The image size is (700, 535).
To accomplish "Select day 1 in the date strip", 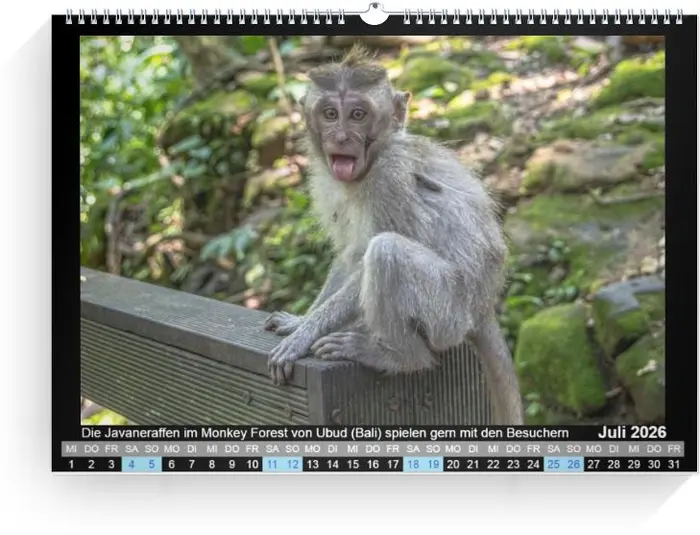I will pyautogui.click(x=71, y=464).
